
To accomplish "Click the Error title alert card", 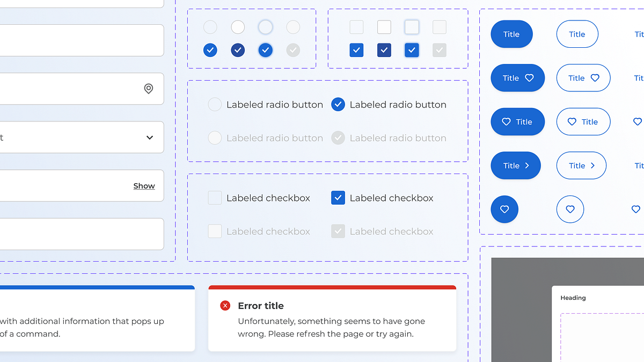I will (333, 319).
